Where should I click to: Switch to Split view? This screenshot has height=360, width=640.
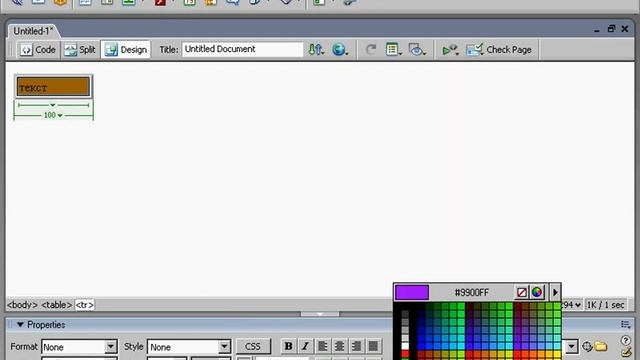(80, 50)
